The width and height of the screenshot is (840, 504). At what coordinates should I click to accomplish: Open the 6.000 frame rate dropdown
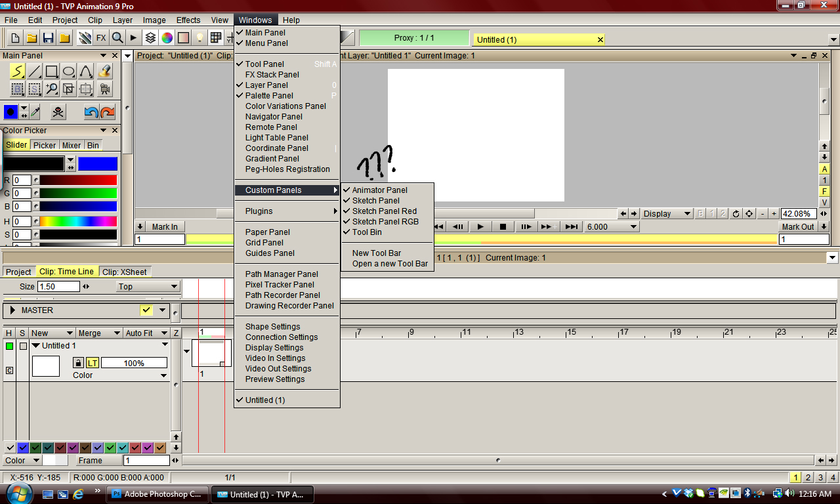[612, 226]
